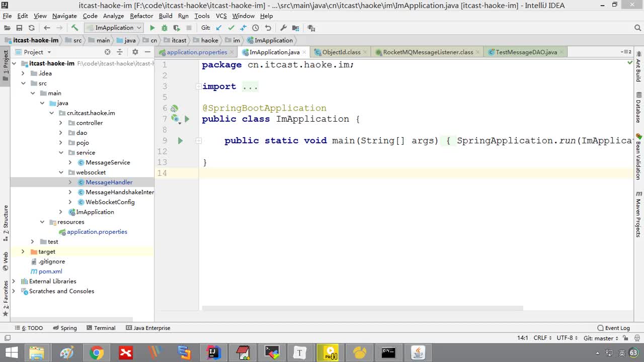Image resolution: width=644 pixels, height=362 pixels.
Task: Collapse the itcast-haoke-im root node
Action: tap(14, 63)
